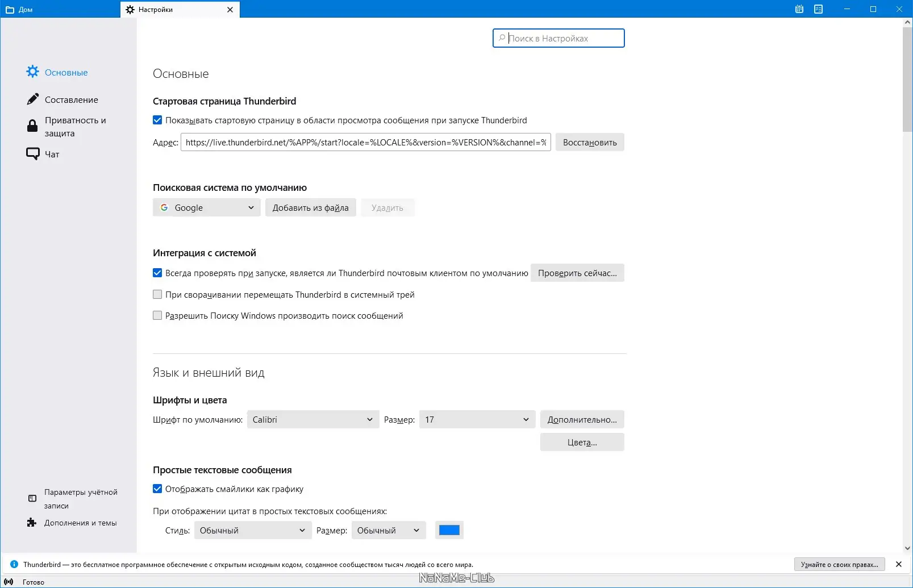This screenshot has width=913, height=588.
Task: Click the Язык и внешний вид heading
Action: 209,373
